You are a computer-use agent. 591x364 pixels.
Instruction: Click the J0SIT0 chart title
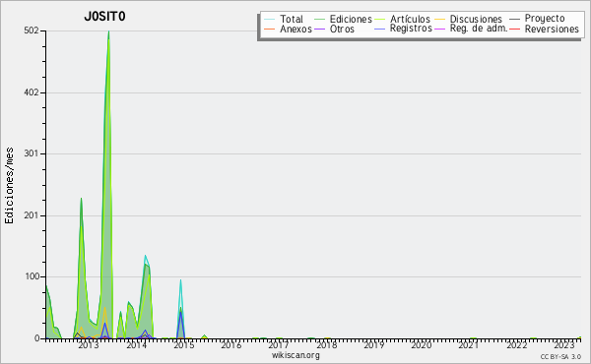coord(104,17)
